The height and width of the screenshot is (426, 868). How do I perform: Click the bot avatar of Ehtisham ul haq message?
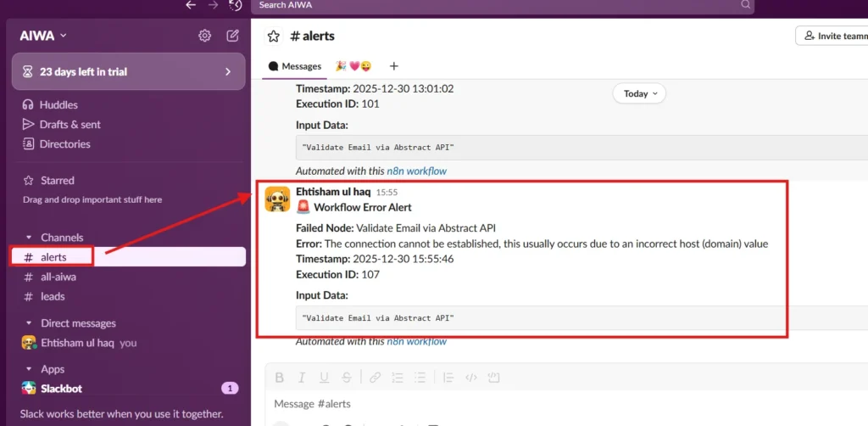click(x=277, y=199)
